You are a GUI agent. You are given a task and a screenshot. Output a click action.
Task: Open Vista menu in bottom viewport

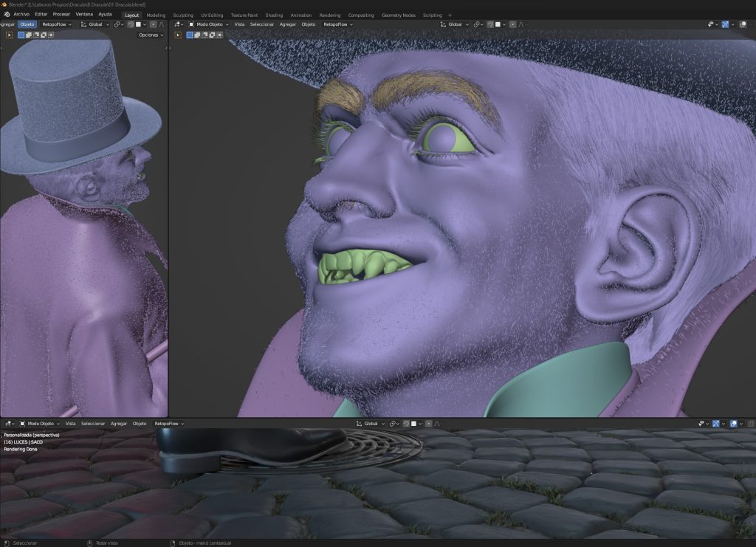coord(70,424)
